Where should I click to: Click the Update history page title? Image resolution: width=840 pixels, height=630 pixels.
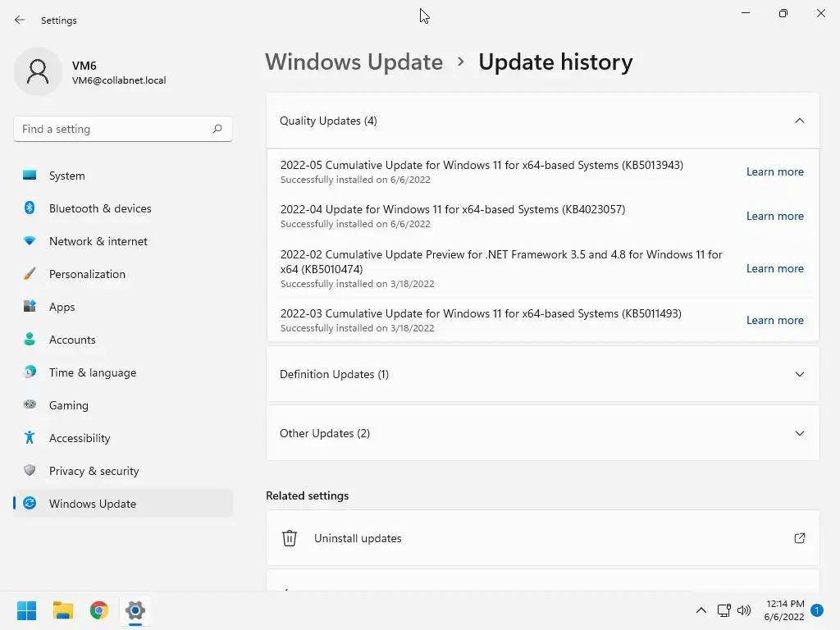[555, 62]
